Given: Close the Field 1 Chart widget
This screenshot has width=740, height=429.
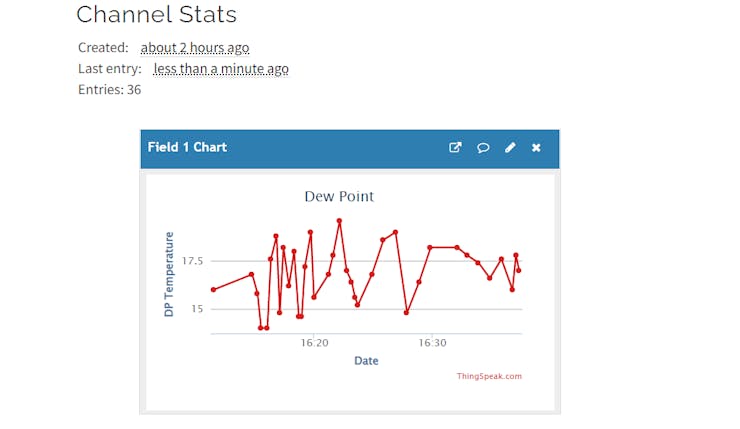Looking at the screenshot, I should tap(536, 148).
